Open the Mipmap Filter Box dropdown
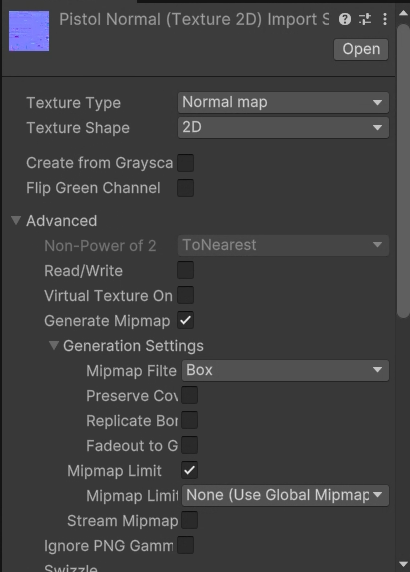The width and height of the screenshot is (410, 572). tap(285, 371)
